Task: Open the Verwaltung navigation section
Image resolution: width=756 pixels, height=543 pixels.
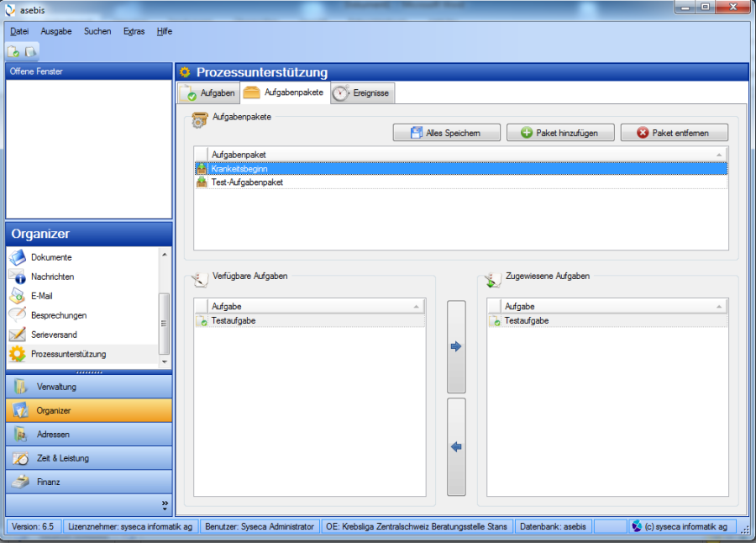Action: point(89,387)
